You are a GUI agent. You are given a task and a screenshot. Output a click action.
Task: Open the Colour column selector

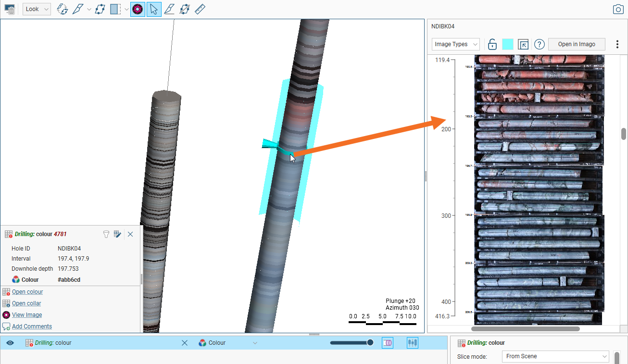pyautogui.click(x=228, y=343)
